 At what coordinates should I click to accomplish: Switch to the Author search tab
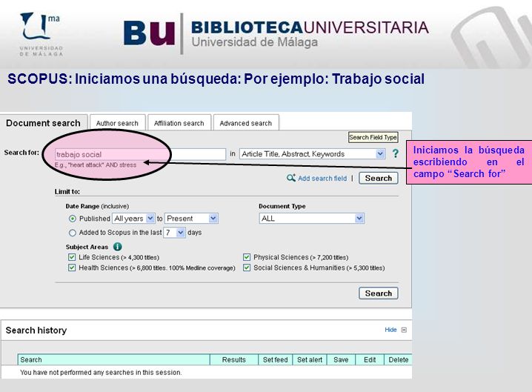coord(117,123)
